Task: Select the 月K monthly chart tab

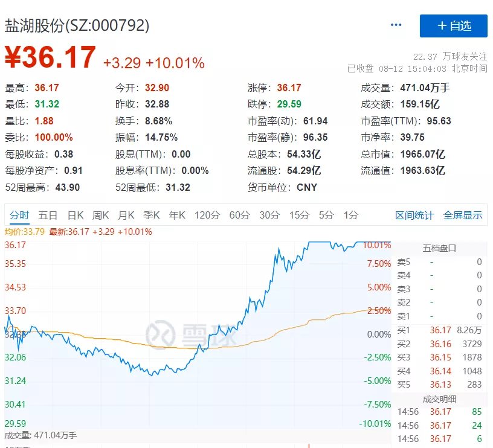Action: (126, 215)
